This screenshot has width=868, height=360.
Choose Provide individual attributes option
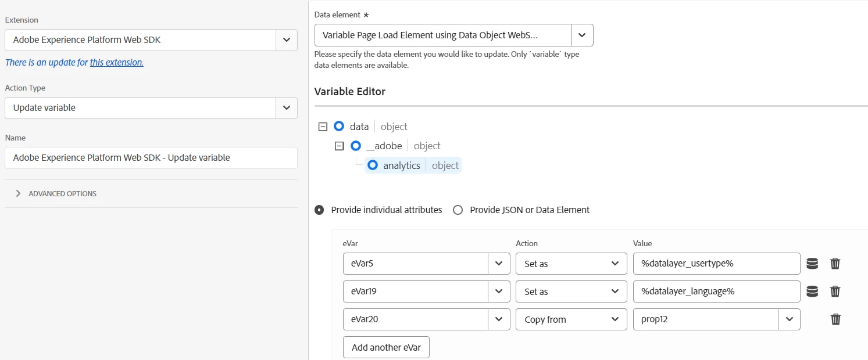tap(319, 210)
